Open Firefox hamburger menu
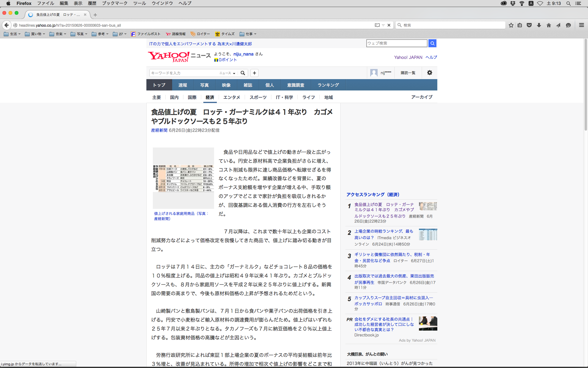Screen dimensions: 588x368 coord(581,25)
